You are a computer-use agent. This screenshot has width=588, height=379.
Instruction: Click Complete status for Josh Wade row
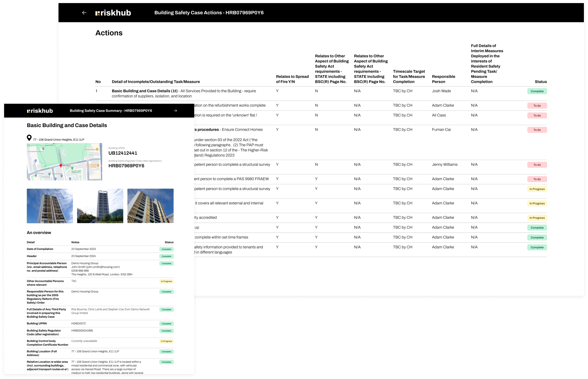click(537, 91)
